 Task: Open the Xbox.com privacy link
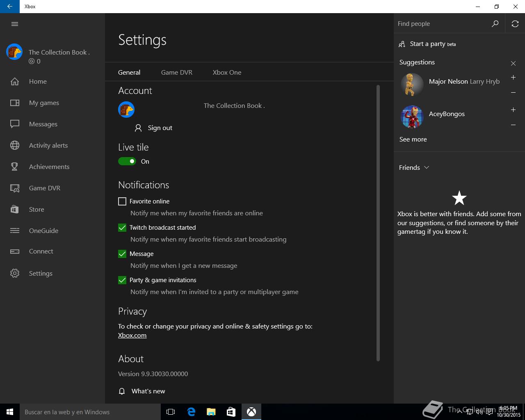(x=132, y=335)
